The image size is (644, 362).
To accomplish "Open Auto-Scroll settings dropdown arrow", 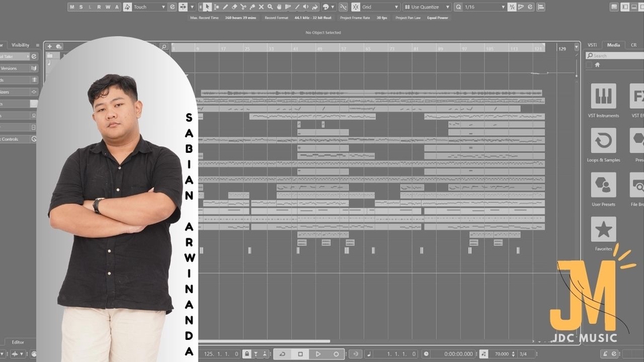I will (x=192, y=7).
